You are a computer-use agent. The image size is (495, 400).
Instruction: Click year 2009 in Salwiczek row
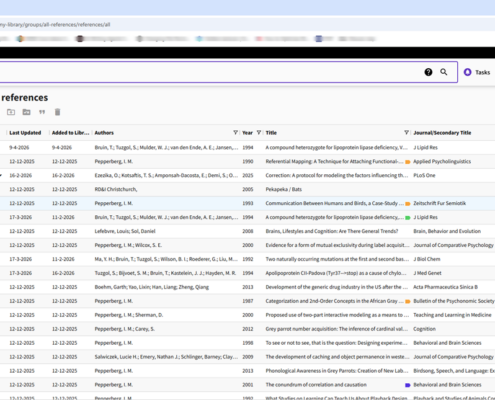[248, 357]
